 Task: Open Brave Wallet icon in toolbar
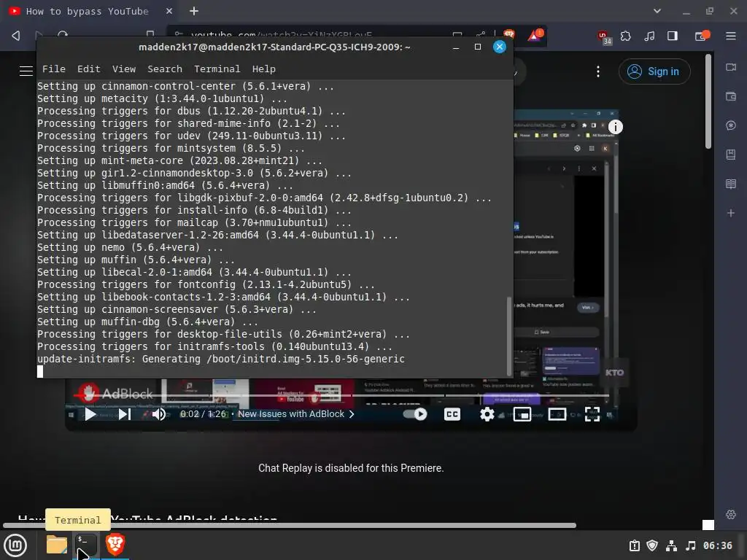[703, 36]
